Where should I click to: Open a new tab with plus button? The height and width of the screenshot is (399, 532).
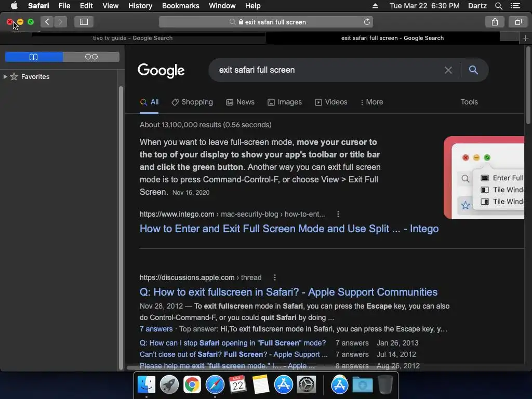[x=525, y=38]
